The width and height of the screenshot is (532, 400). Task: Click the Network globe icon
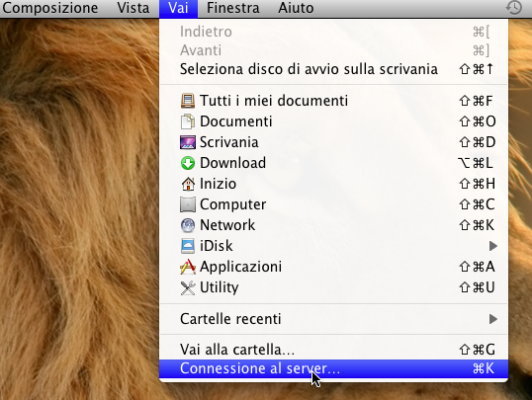point(188,225)
